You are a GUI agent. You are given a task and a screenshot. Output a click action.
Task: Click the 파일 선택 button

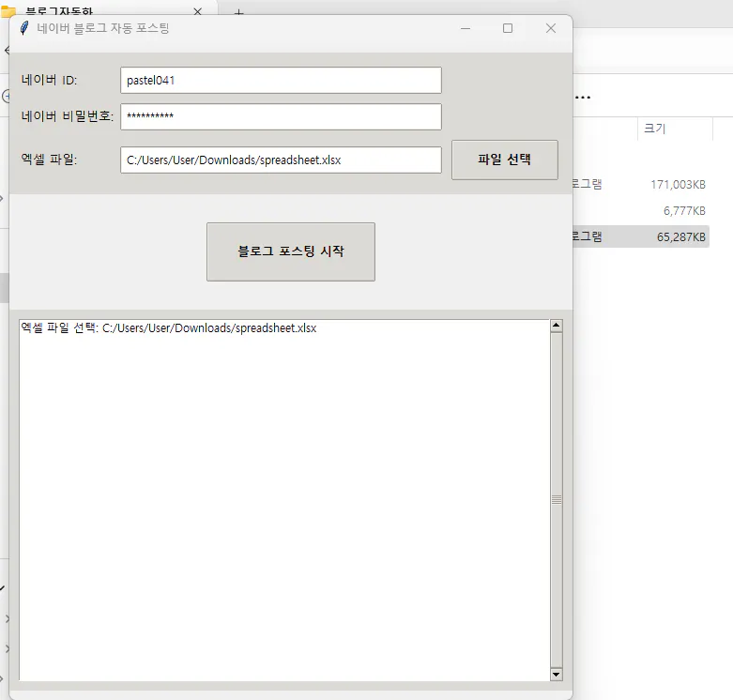[504, 160]
